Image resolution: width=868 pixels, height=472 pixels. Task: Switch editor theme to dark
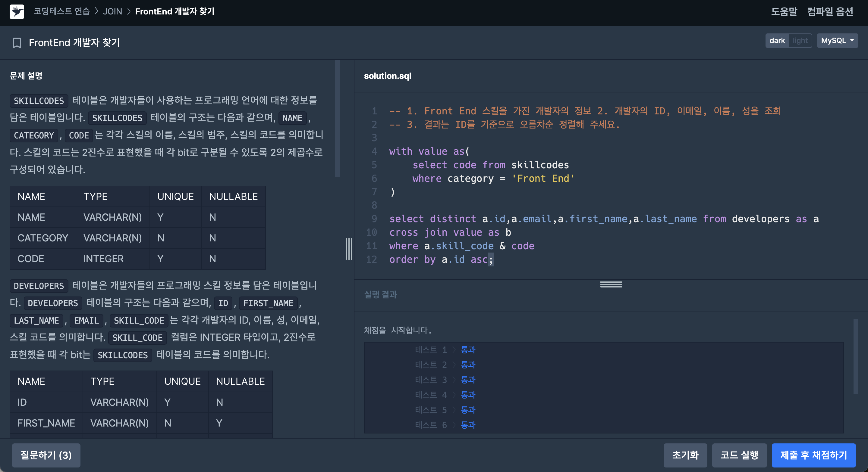pos(777,41)
